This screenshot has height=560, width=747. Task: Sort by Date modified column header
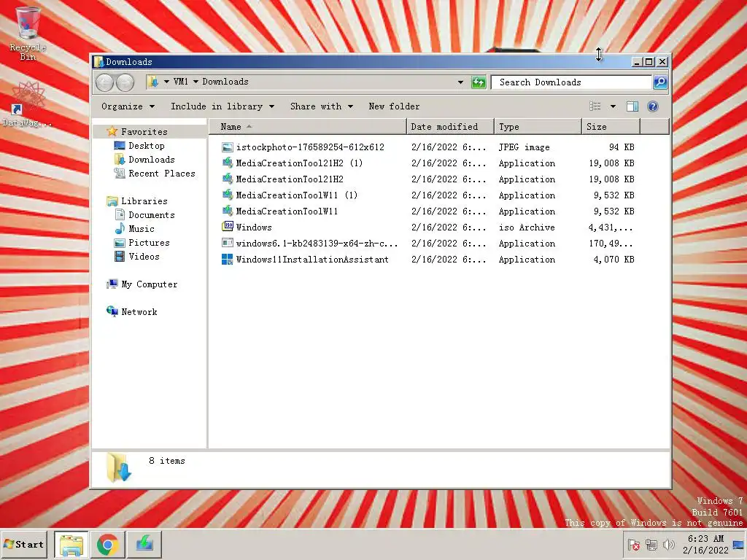[450, 127]
